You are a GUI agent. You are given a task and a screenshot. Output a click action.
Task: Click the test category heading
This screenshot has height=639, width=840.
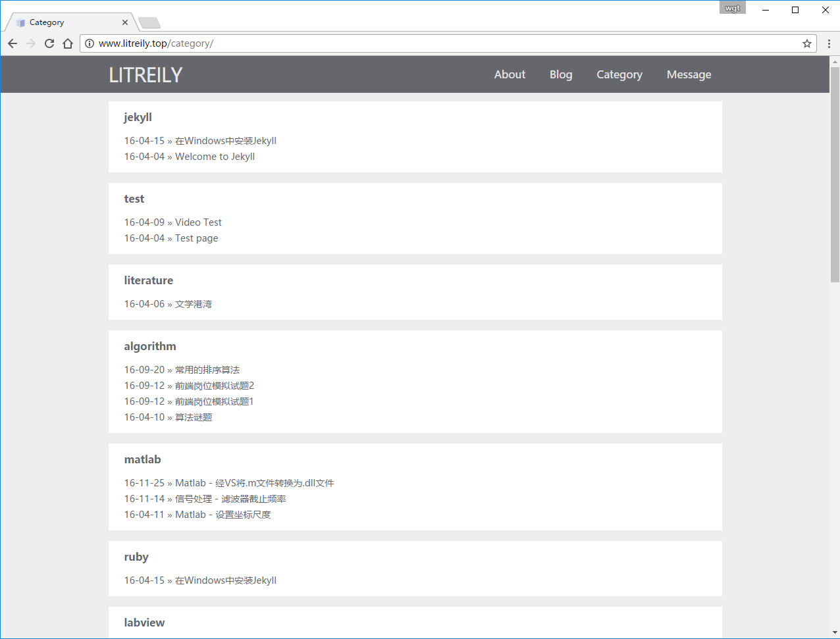134,199
